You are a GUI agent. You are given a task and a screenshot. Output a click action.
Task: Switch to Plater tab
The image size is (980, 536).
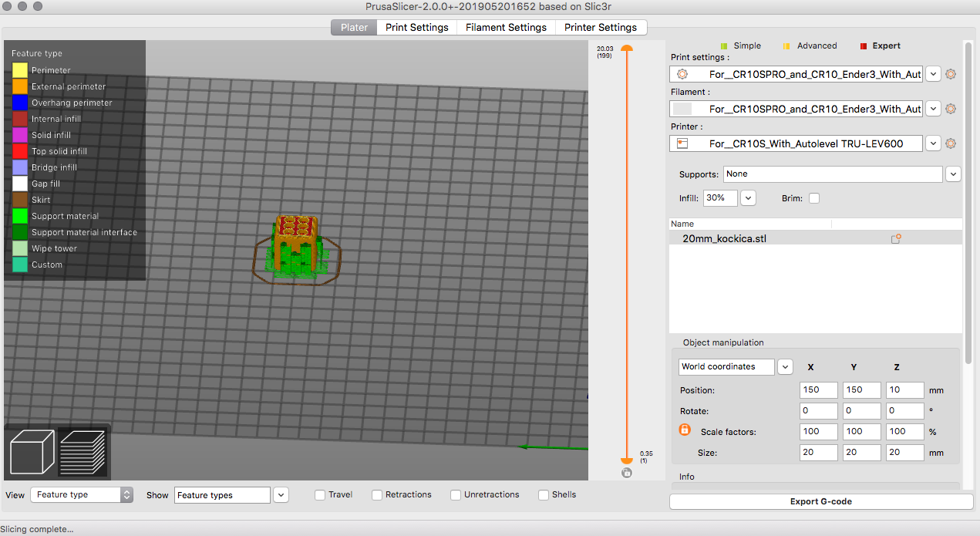tap(354, 27)
